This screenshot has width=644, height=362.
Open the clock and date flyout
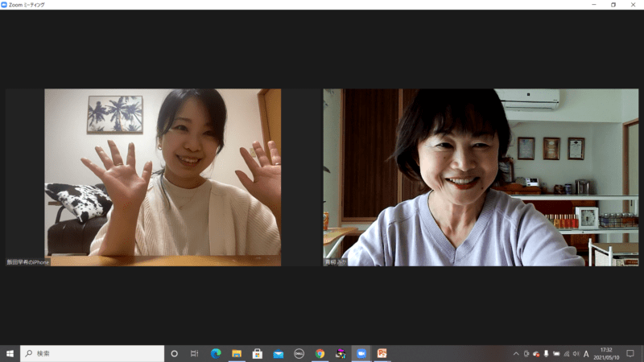point(605,353)
